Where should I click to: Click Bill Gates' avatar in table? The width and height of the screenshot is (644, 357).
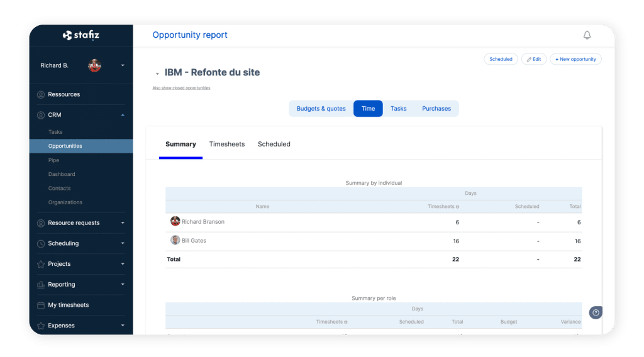175,240
